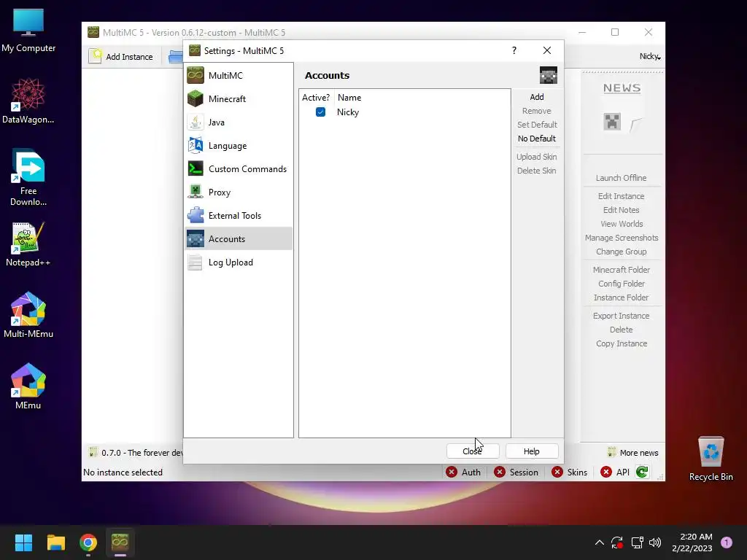Click Change Group in the side panel
The width and height of the screenshot is (747, 560).
click(621, 251)
